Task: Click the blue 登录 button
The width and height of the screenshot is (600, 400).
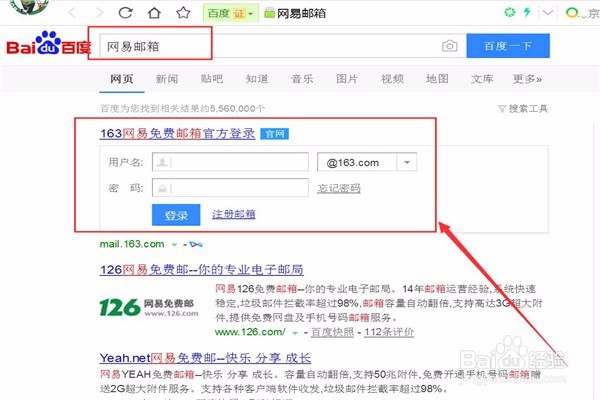Action: [x=176, y=215]
